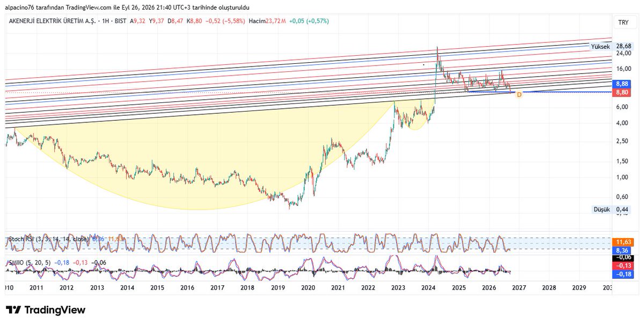Click the Düşük 0,44 low label
The image size is (644, 325).
pos(611,209)
